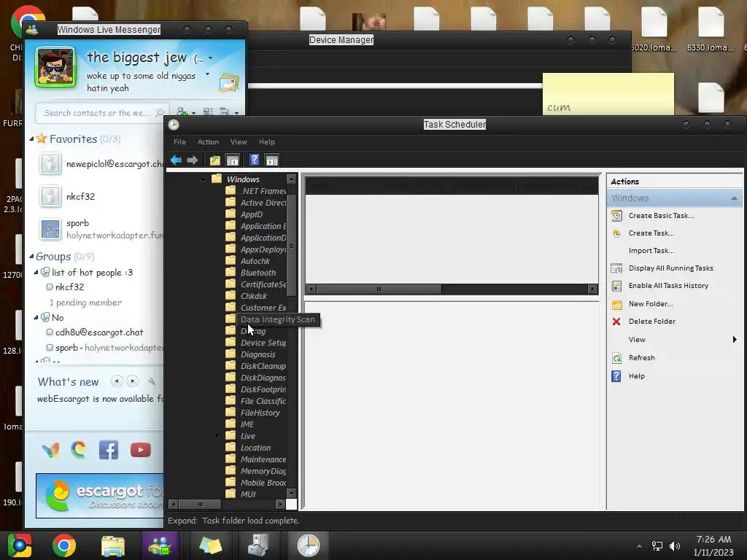Open the View menu in Task Scheduler
747x560 pixels.
pyautogui.click(x=239, y=142)
